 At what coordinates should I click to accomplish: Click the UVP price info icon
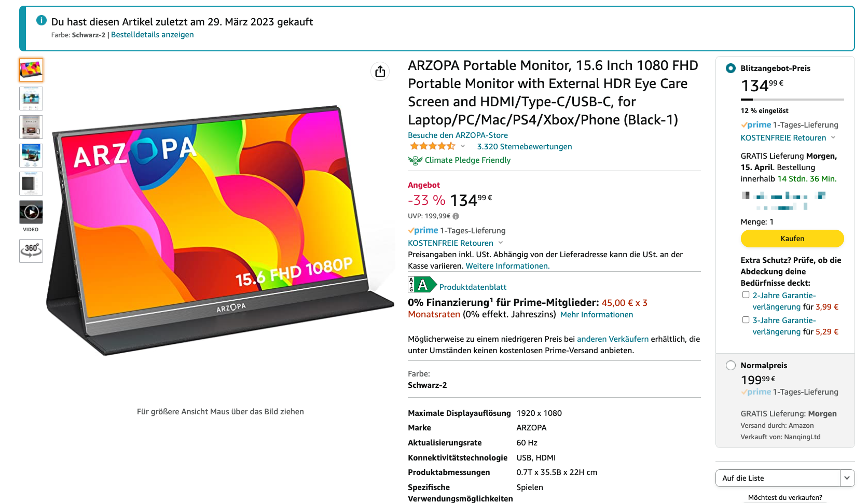pos(456,216)
